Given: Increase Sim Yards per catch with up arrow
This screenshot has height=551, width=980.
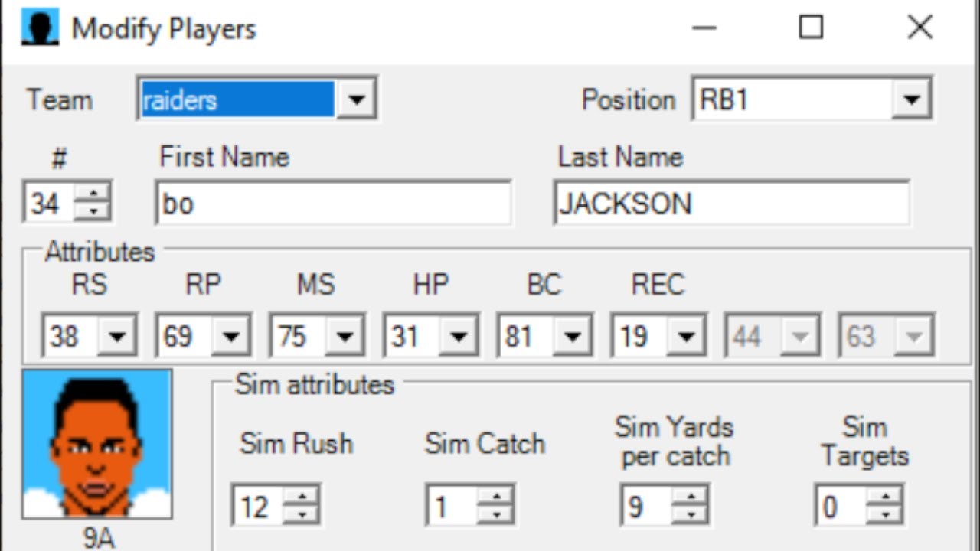Looking at the screenshot, I should tap(691, 496).
